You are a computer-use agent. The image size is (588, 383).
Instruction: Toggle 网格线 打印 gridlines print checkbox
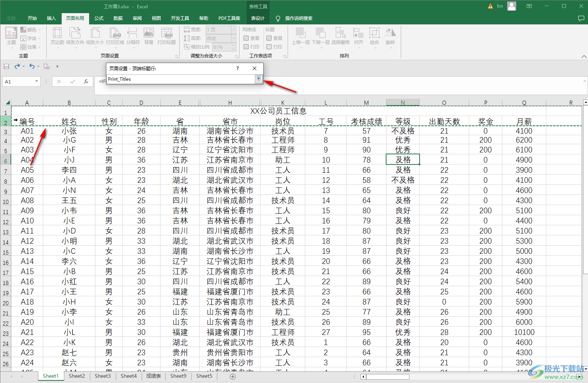click(246, 47)
